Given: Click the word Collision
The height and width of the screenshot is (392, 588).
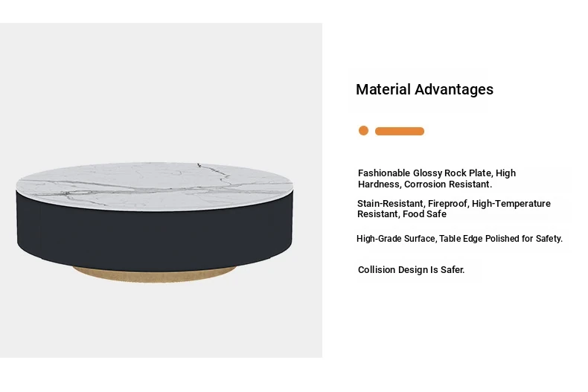Looking at the screenshot, I should point(377,270).
